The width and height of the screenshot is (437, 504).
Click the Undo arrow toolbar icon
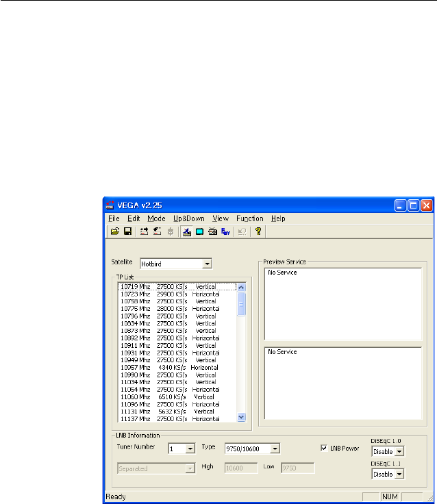click(242, 231)
